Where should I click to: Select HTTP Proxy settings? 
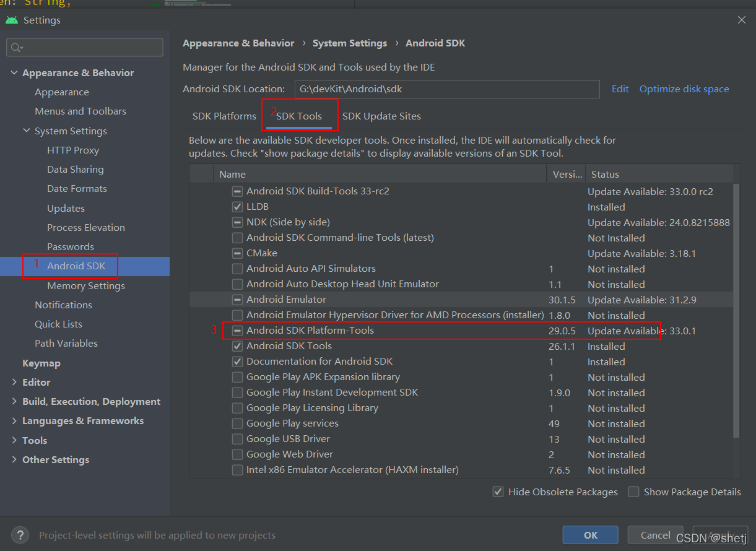click(73, 150)
